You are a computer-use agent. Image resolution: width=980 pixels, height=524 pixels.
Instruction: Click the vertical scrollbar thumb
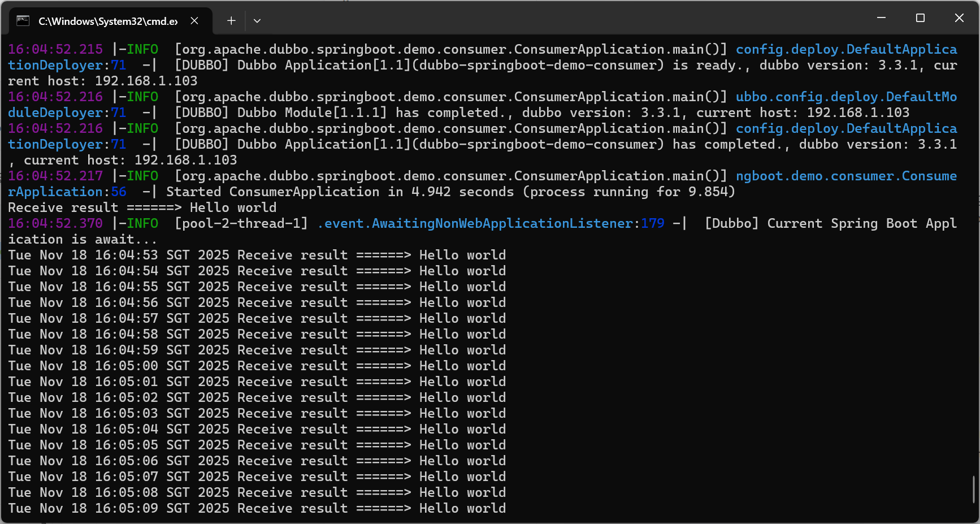pyautogui.click(x=973, y=489)
